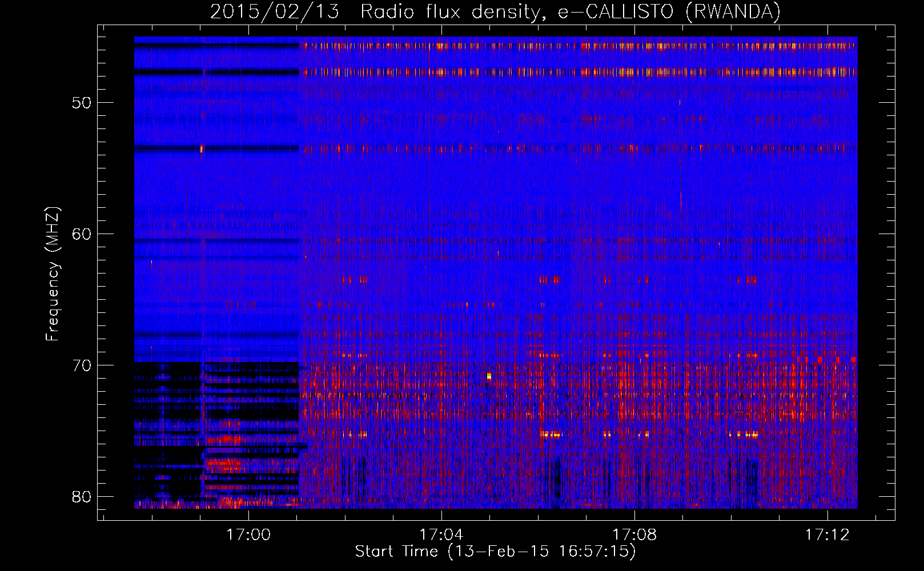This screenshot has width=924, height=571.
Task: Click the '70' frequency tick label
Action: [82, 365]
